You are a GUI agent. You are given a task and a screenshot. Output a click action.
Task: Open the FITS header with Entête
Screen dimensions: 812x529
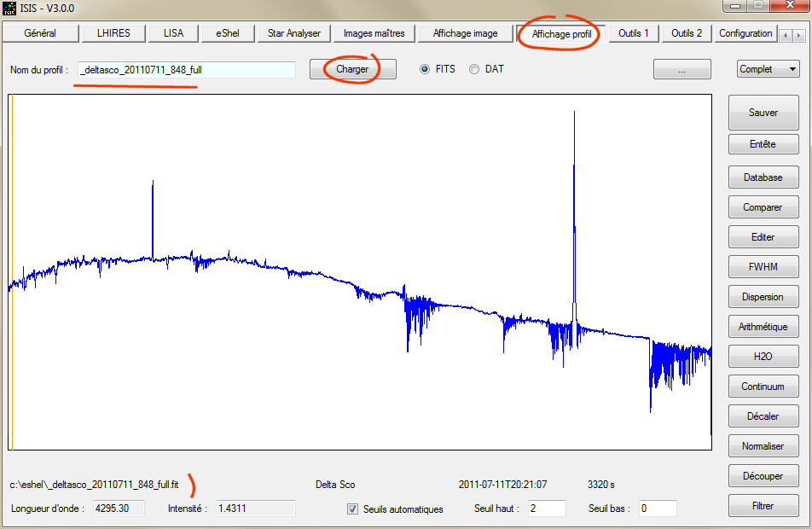click(x=763, y=144)
